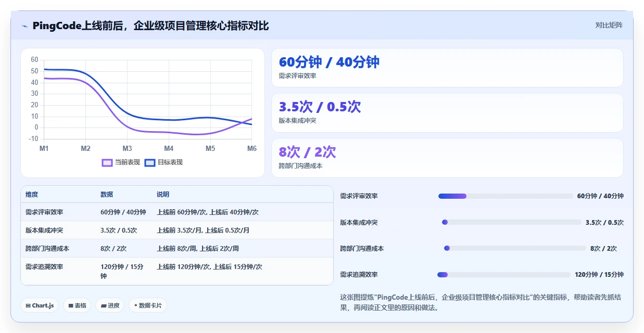Click the 版本集成冲突 caption in the metric card
644x333 pixels.
(x=297, y=121)
